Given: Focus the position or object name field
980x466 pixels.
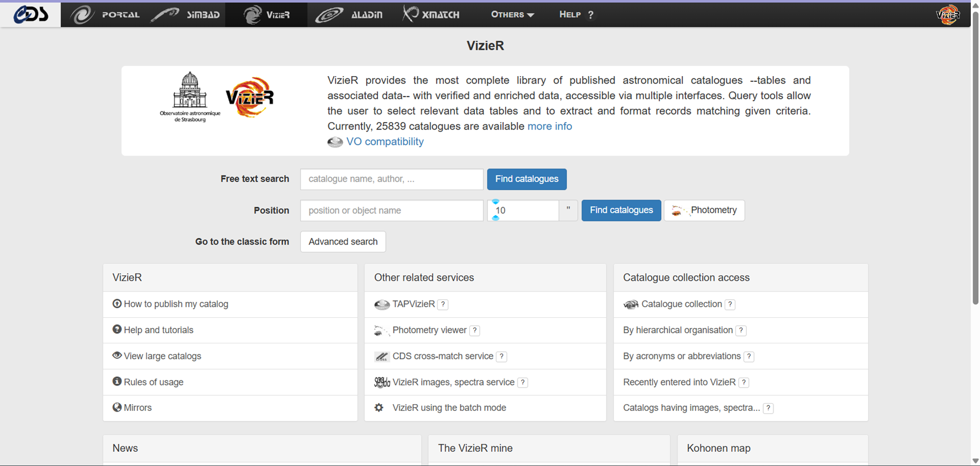Looking at the screenshot, I should pyautogui.click(x=392, y=211).
